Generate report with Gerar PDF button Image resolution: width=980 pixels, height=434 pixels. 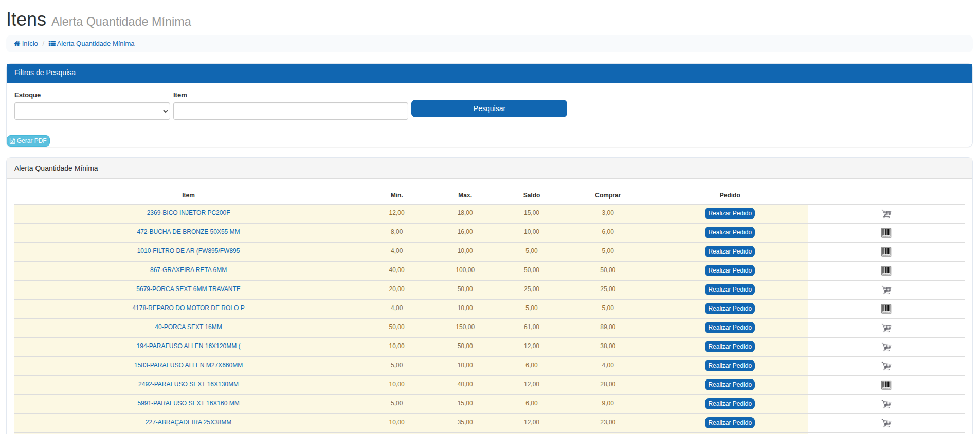[28, 141]
